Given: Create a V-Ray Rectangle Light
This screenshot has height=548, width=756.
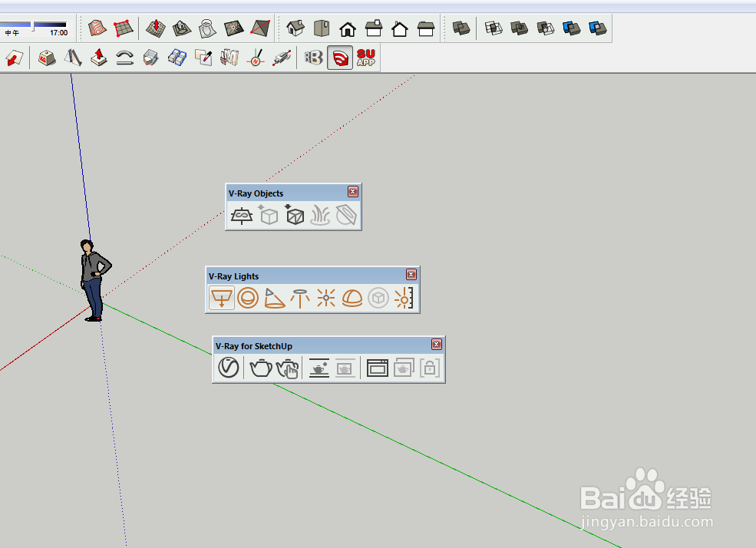Looking at the screenshot, I should click(x=222, y=299).
